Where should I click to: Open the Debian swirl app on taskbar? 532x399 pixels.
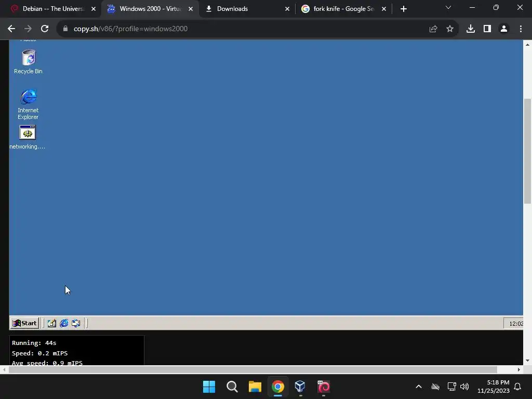[324, 387]
